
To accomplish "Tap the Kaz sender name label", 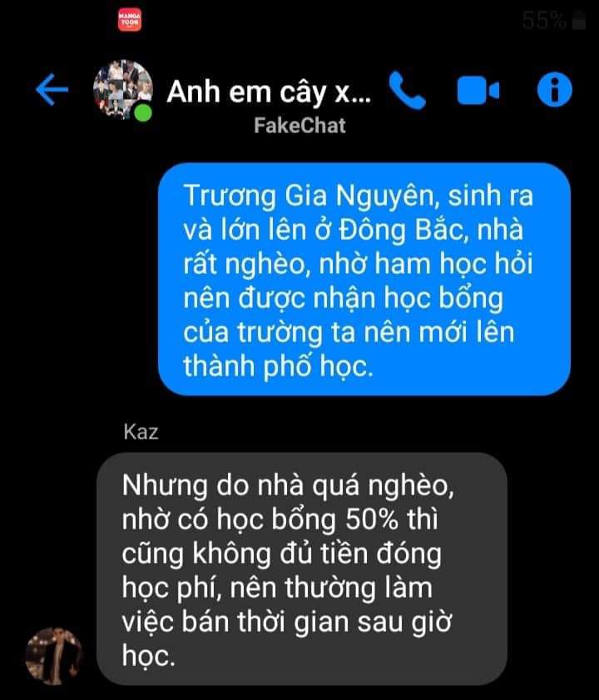I will [141, 432].
